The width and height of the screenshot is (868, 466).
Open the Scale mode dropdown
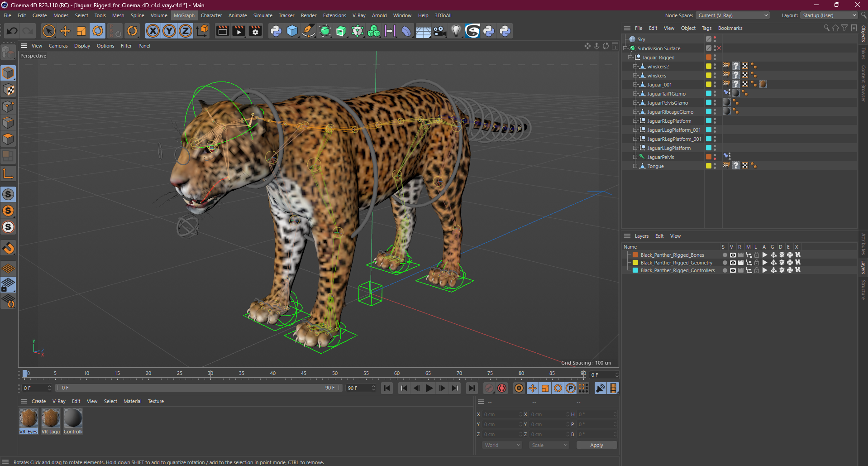click(x=549, y=445)
